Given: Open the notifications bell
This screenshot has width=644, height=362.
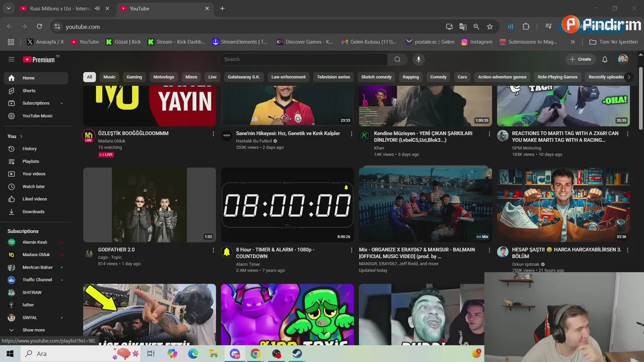Looking at the screenshot, I should click(605, 59).
